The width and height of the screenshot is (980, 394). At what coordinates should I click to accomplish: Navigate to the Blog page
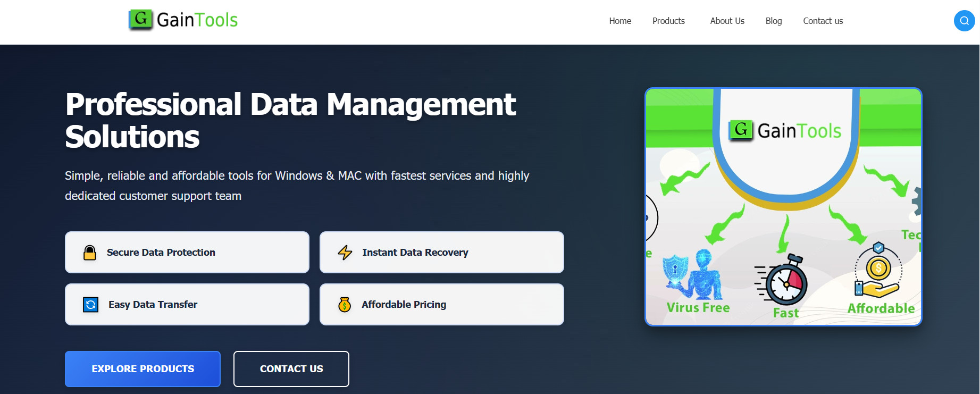(774, 21)
